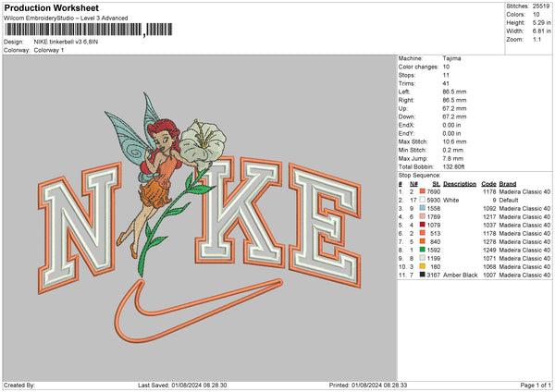The width and height of the screenshot is (555, 392).
Task: Click the "Up:" measurement label
Action: 402,108
